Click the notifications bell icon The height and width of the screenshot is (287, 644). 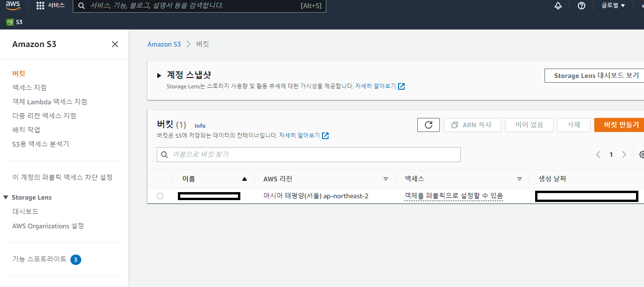pyautogui.click(x=558, y=6)
